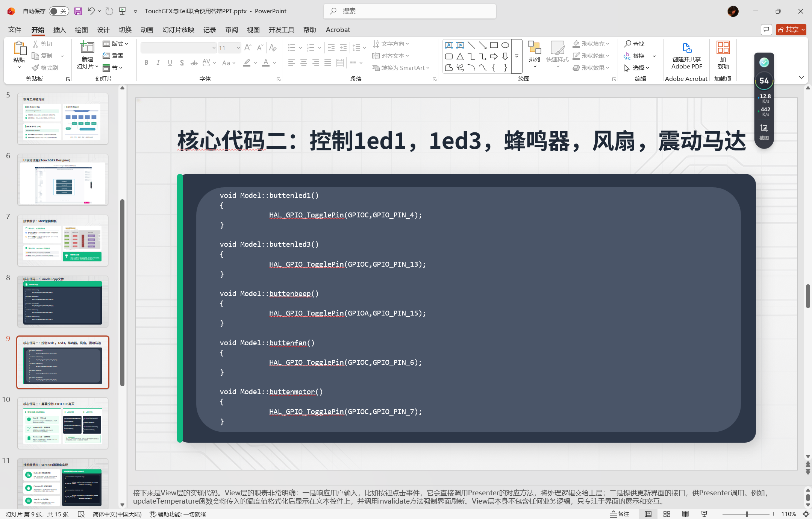Click the Save icon in title bar
This screenshot has height=519, width=812.
pos(78,11)
